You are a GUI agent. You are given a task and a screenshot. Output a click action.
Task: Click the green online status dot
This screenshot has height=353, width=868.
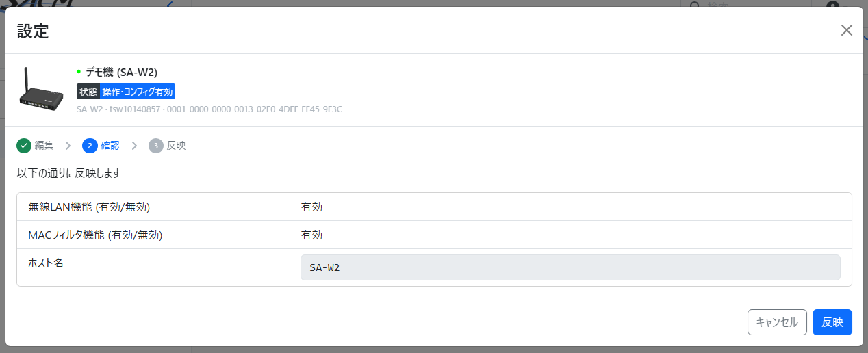(x=79, y=71)
